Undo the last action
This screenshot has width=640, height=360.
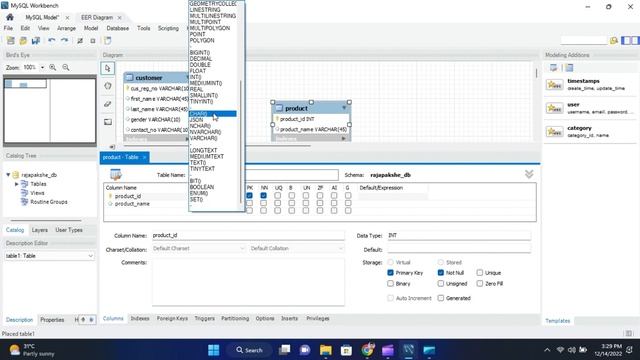51,40
